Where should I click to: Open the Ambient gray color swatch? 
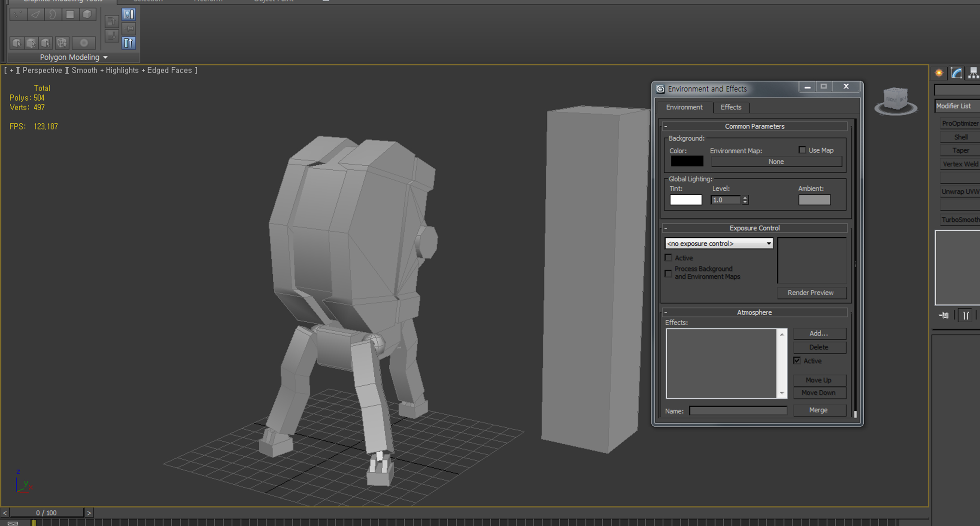(x=814, y=200)
